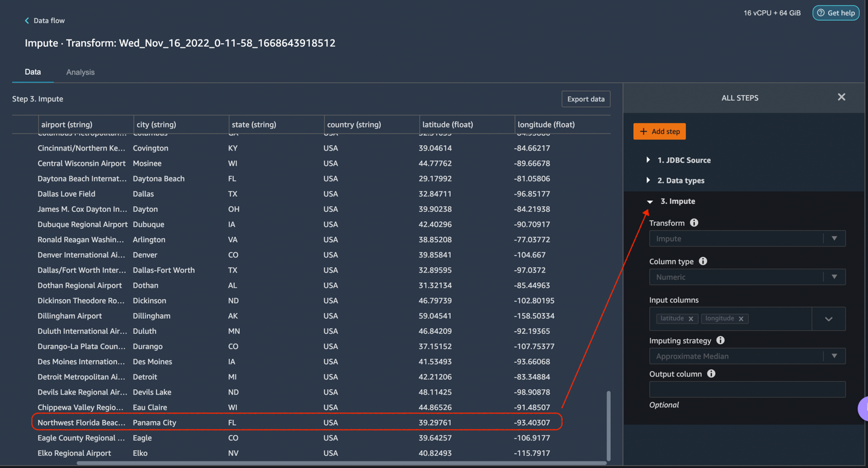
Task: Click the back chevron next to Data flow
Action: click(27, 21)
